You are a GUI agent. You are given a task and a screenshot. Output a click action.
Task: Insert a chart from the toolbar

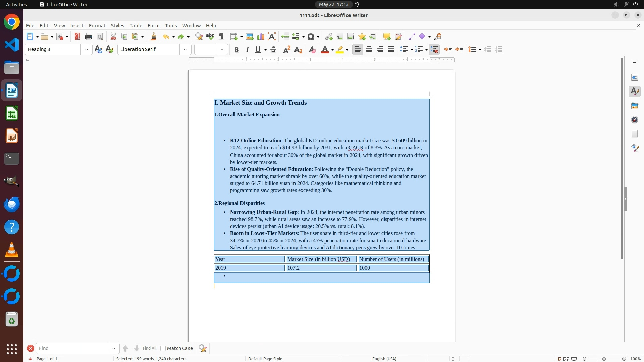pos(261,37)
